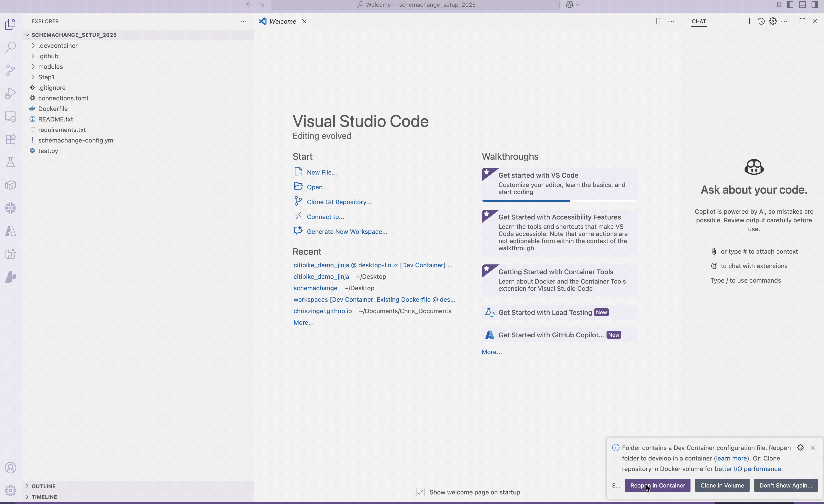Viewport: 824px width, 504px height.
Task: Toggle the primary sidebar visibility
Action: tap(790, 4)
